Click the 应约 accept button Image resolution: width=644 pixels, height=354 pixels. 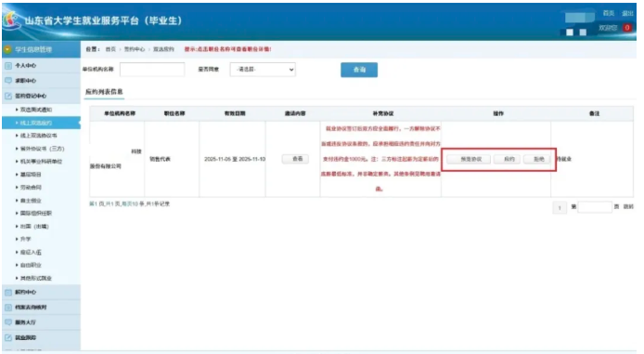[x=508, y=159]
